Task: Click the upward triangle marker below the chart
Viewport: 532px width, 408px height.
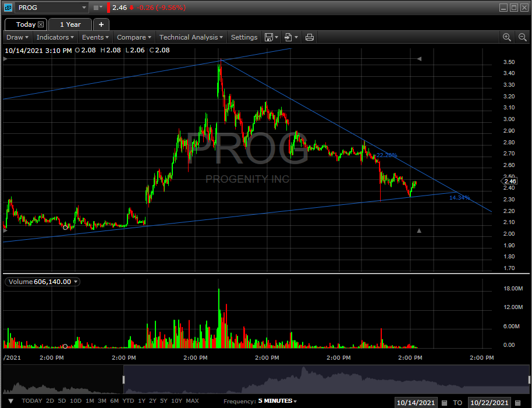Action: click(419, 230)
